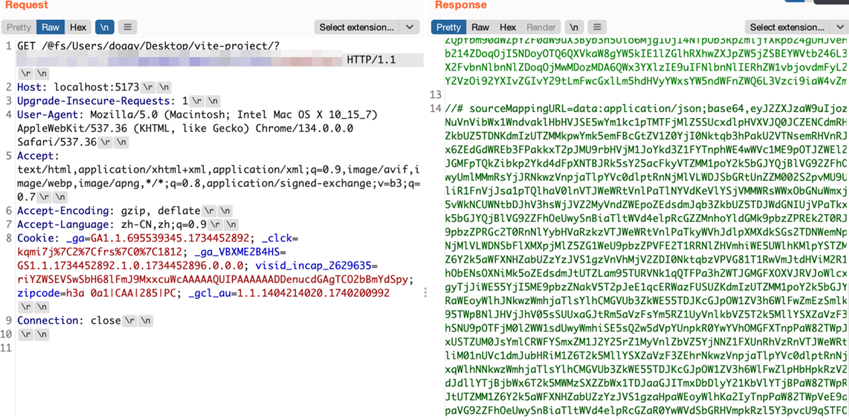
Task: Switch Request view to Pretty tab
Action: coord(19,27)
